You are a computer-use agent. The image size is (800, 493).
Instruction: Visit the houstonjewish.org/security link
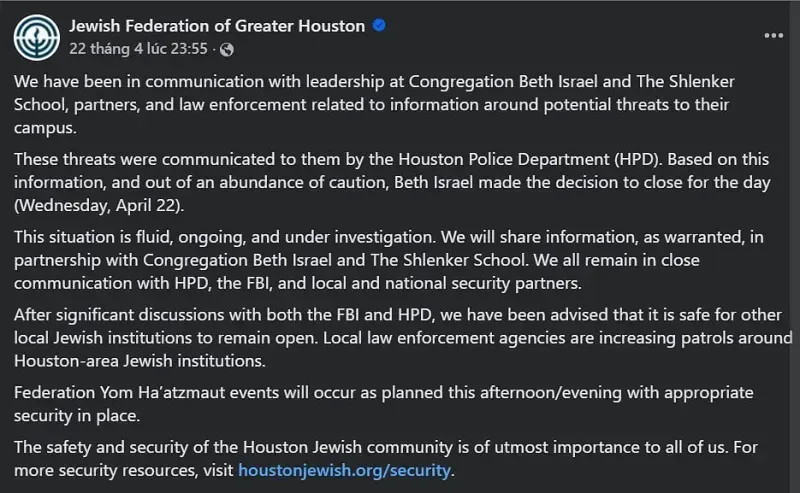[x=345, y=470]
